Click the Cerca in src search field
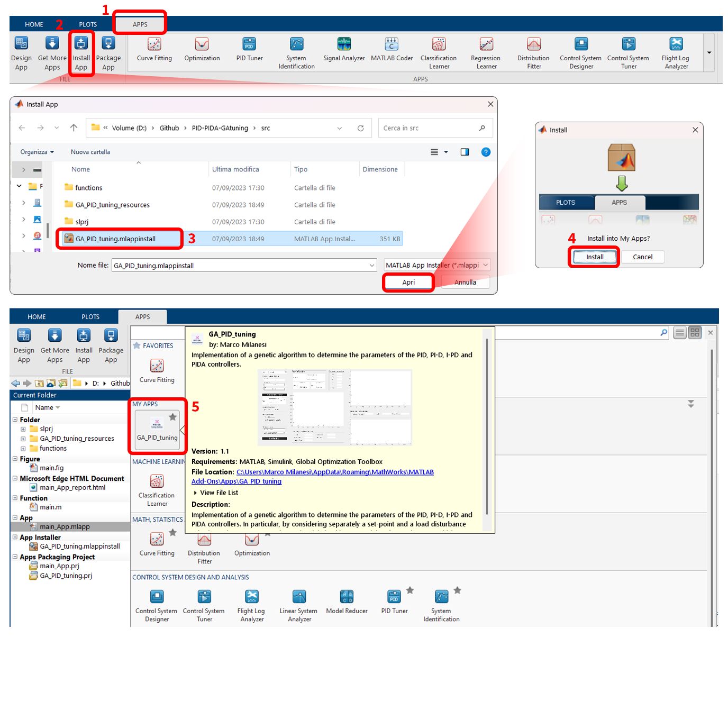 435,128
